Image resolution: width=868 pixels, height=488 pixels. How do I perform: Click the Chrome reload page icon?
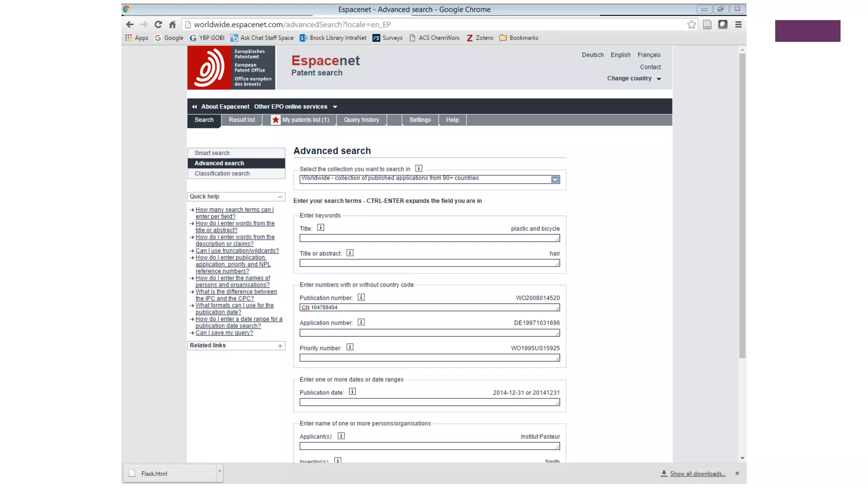(158, 25)
